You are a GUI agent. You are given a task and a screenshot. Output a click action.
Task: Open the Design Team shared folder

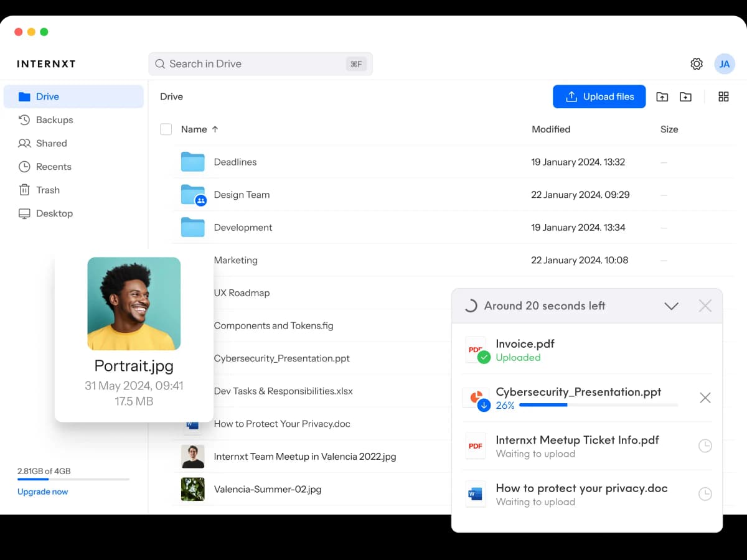coord(242,194)
